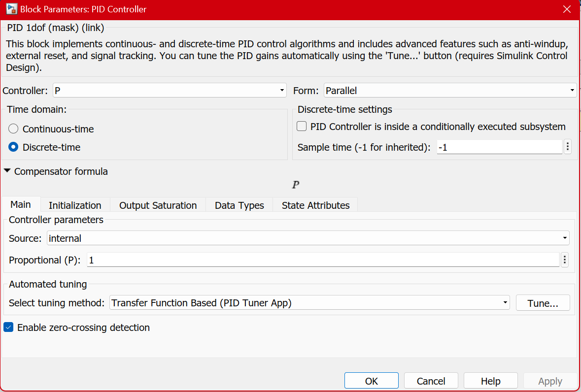The image size is (581, 392).
Task: Open the Data Types tab
Action: (x=239, y=205)
